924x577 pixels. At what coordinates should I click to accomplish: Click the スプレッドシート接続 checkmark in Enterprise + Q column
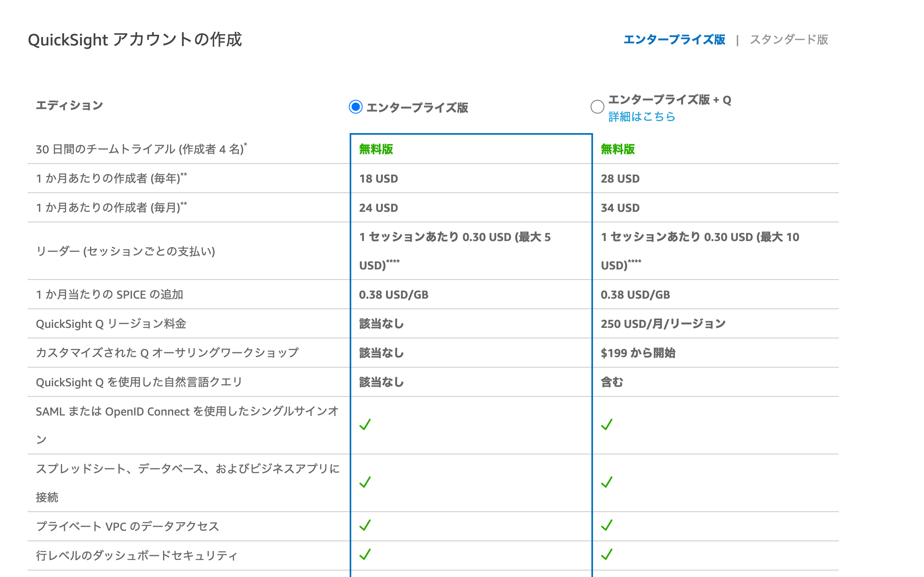[607, 482]
